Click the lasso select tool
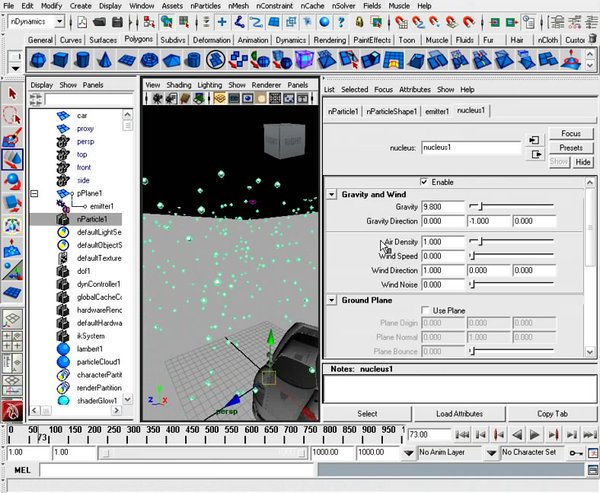600x493 pixels. (12, 115)
